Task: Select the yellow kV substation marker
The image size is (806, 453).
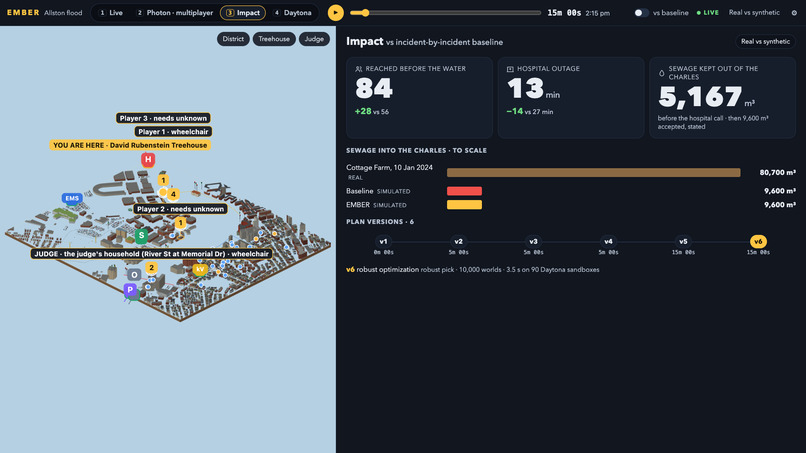Action: tap(200, 269)
